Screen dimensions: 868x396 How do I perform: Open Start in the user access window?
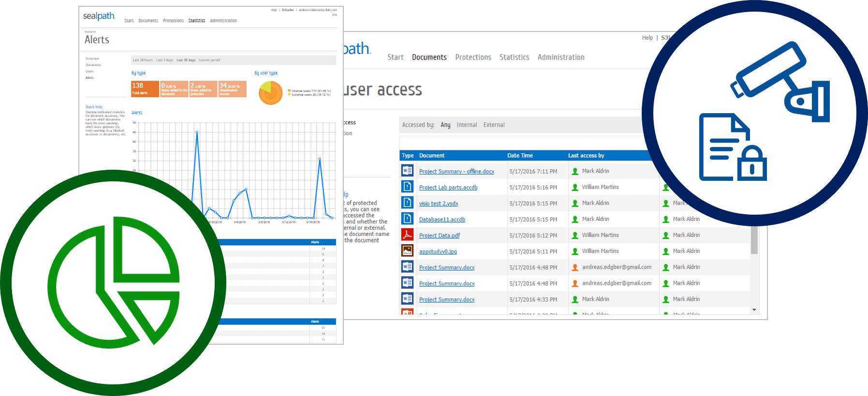pyautogui.click(x=395, y=57)
